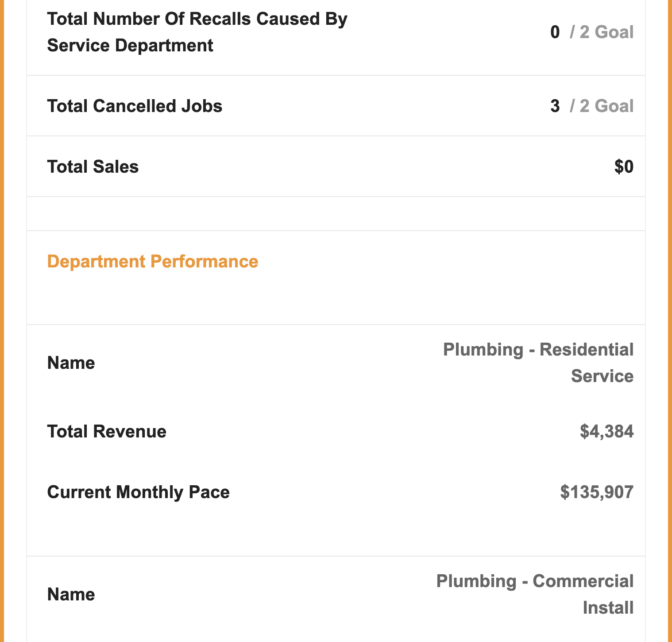This screenshot has width=672, height=642.
Task: Click the 0 / 2 Goal recalls value
Action: pyautogui.click(x=592, y=32)
